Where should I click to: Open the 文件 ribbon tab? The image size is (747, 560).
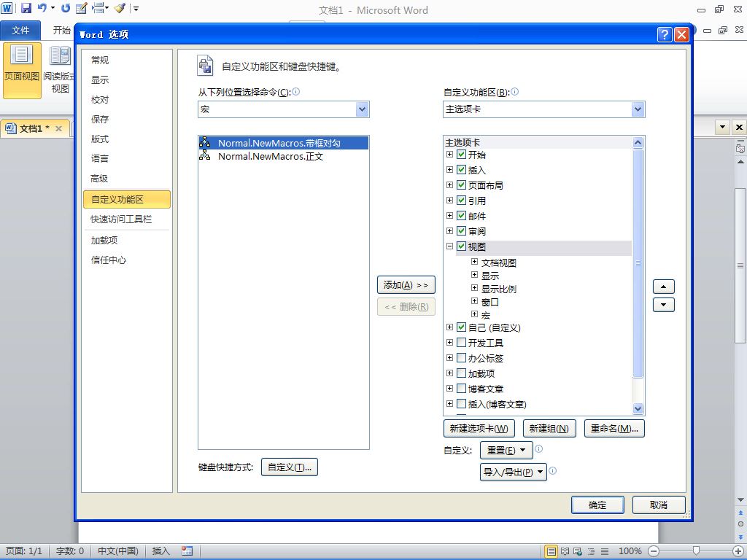pyautogui.click(x=20, y=31)
